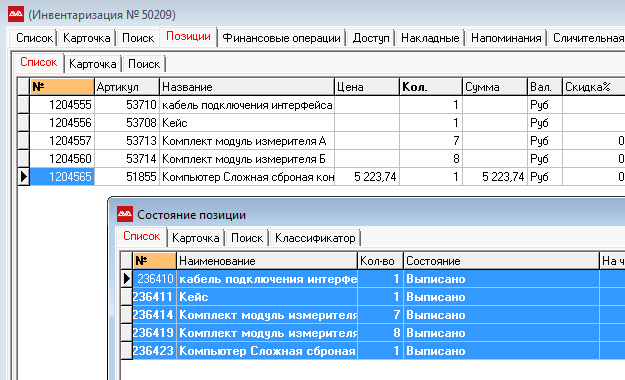This screenshot has width=625, height=380.
Task: Click article 53714 cell
Action: 127,159
